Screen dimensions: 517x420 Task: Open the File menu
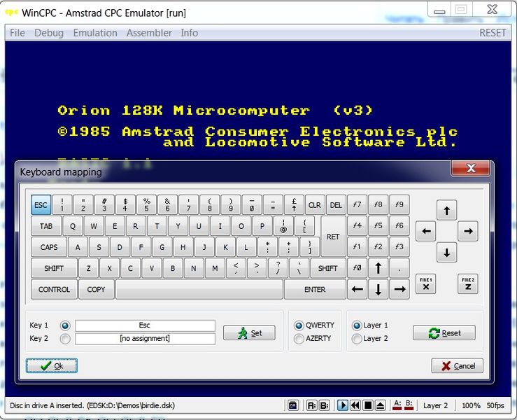click(17, 33)
